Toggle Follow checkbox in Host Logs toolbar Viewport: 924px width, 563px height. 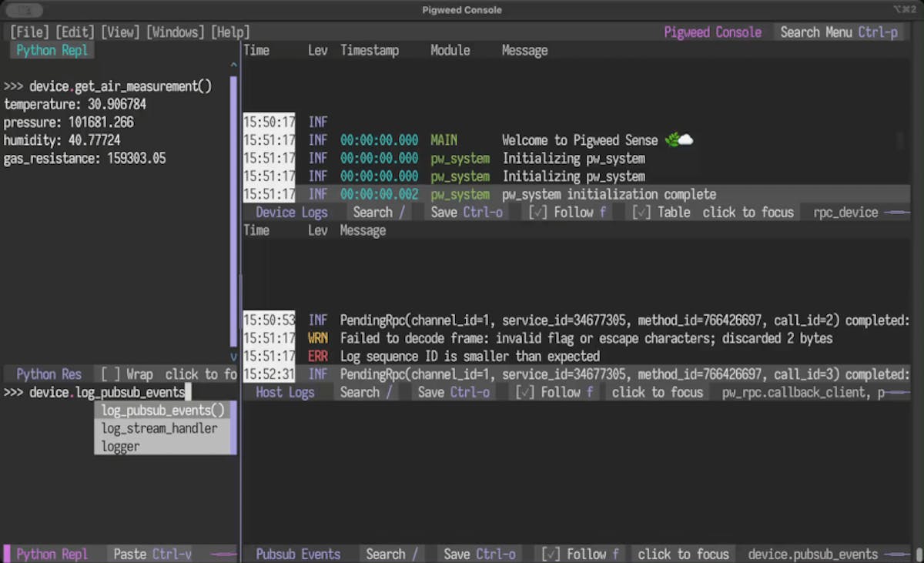[555, 392]
